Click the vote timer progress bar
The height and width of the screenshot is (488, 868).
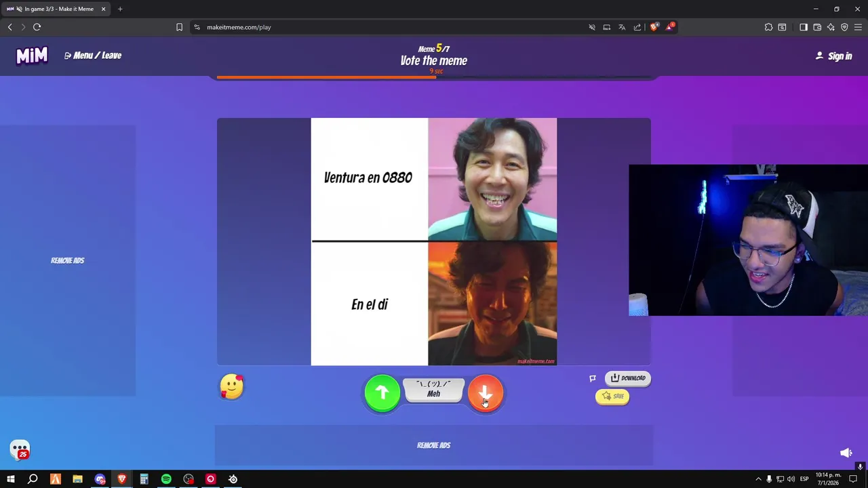click(434, 77)
